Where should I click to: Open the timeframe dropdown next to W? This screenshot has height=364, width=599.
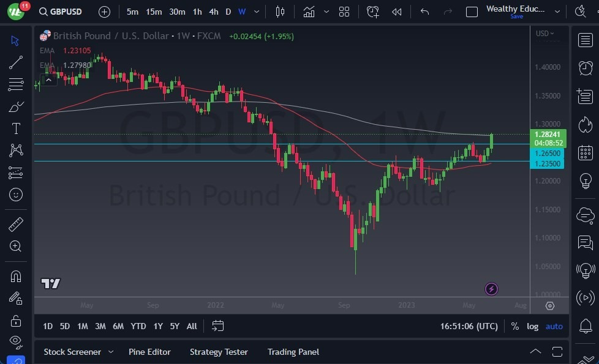coord(256,12)
